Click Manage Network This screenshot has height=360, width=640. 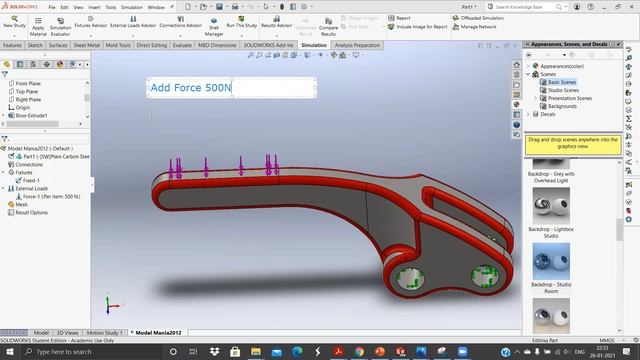(x=474, y=27)
